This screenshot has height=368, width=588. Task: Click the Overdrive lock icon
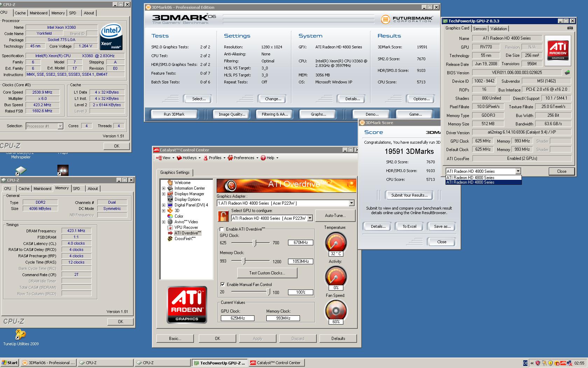pyautogui.click(x=223, y=216)
